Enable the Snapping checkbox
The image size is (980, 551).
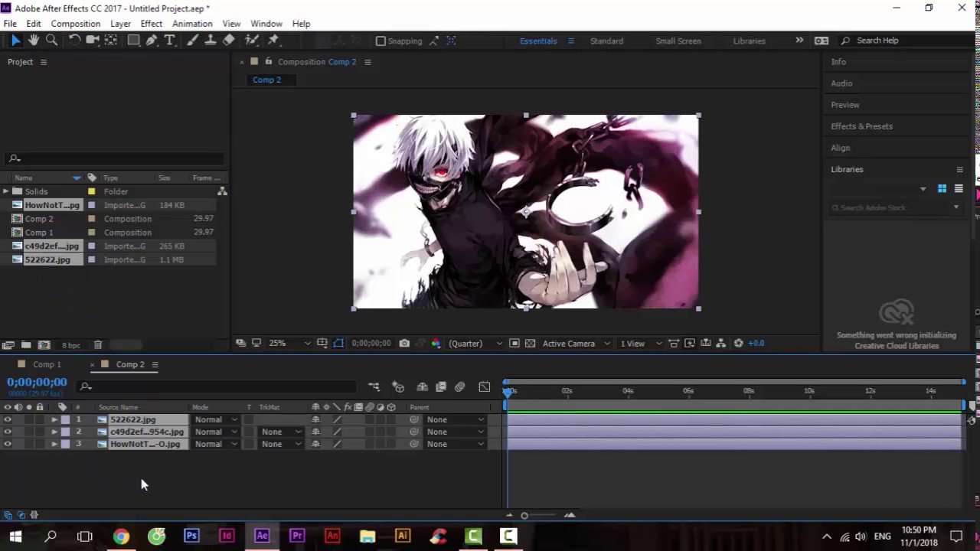point(381,41)
